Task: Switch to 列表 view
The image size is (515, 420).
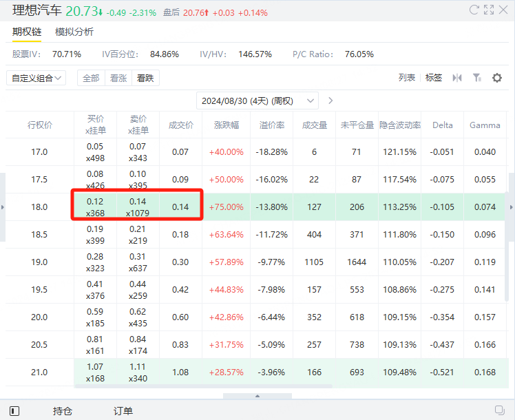Action: [407, 78]
